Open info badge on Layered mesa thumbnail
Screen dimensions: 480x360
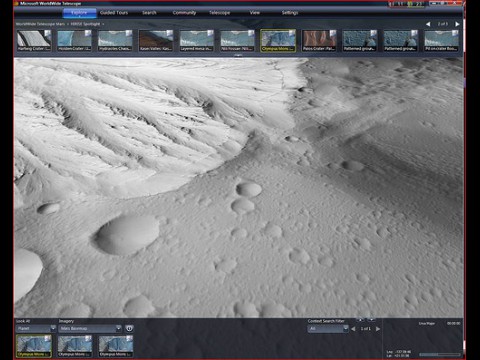(x=210, y=33)
